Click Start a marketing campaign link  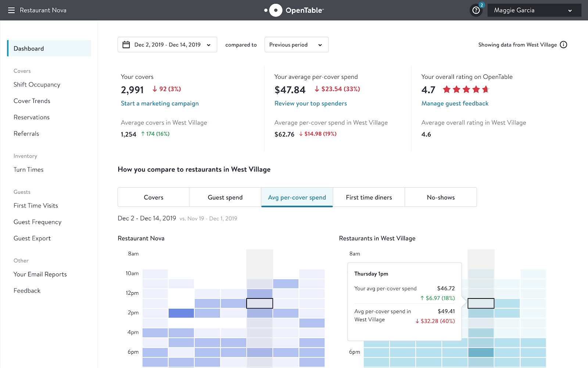(x=159, y=103)
